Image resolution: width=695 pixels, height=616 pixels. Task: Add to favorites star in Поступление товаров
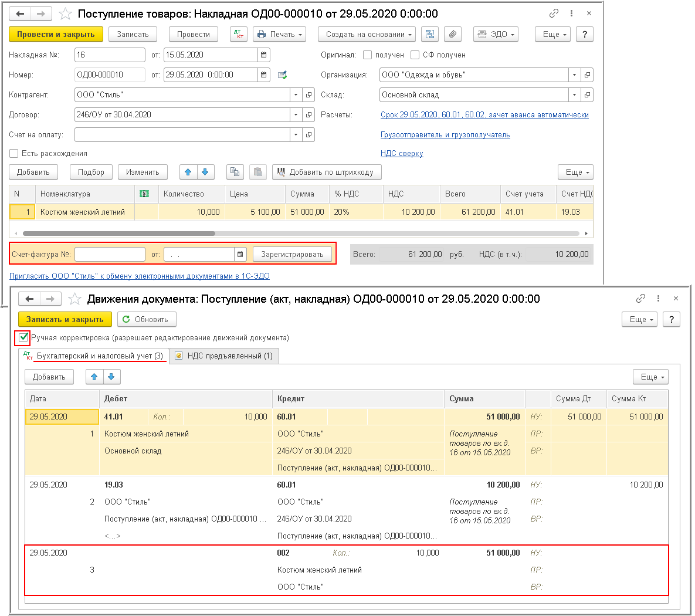66,13
